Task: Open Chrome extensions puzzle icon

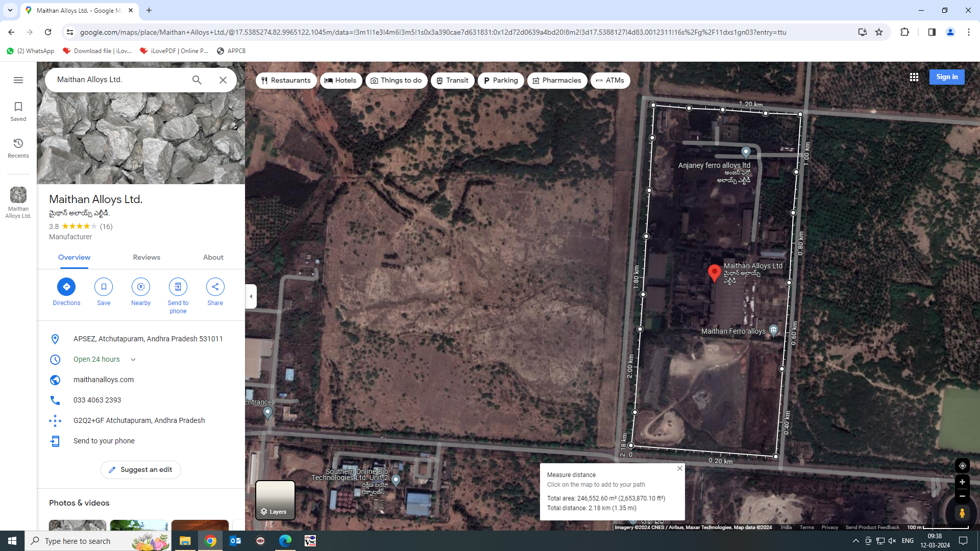Action: (x=904, y=32)
